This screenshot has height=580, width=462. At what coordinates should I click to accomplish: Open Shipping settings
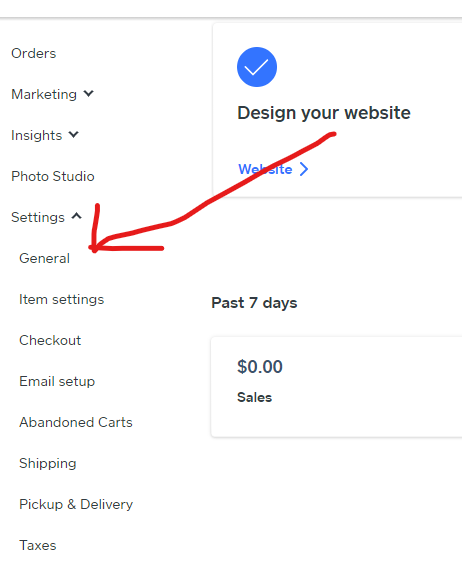[48, 463]
